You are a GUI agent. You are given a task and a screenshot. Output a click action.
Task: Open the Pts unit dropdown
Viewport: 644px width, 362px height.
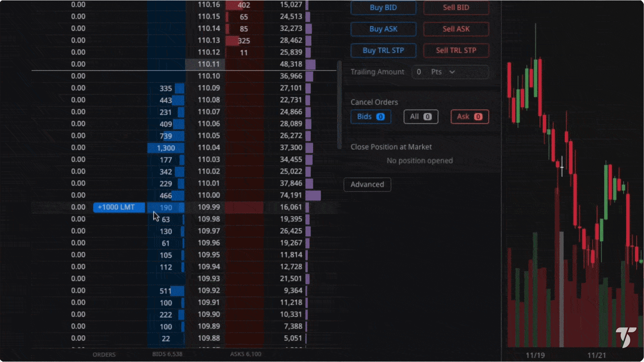[443, 72]
